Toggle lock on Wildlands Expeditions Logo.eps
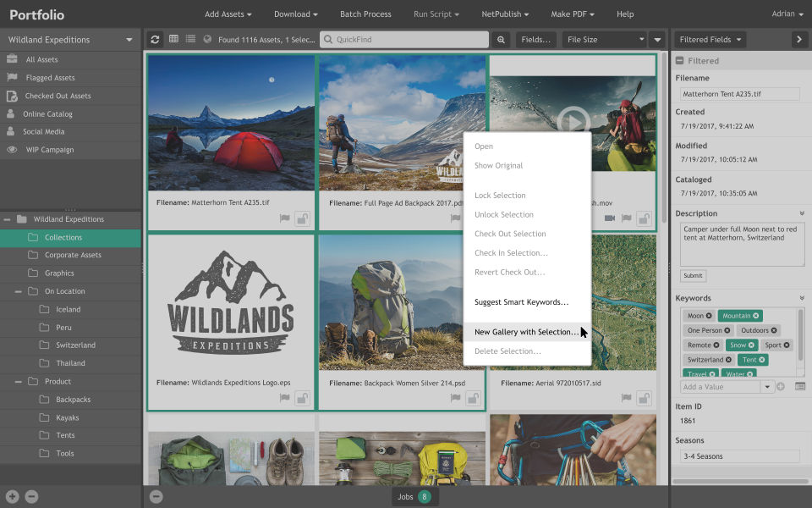The image size is (812, 508). (x=303, y=399)
